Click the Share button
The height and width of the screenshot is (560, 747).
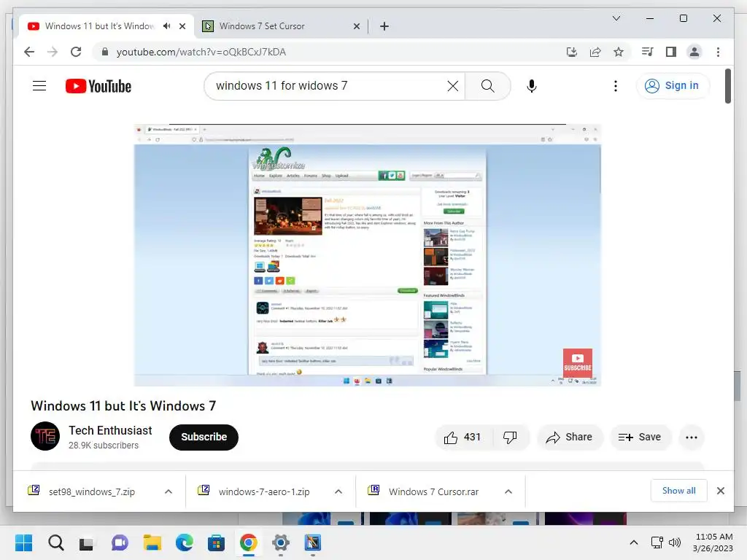pyautogui.click(x=570, y=437)
